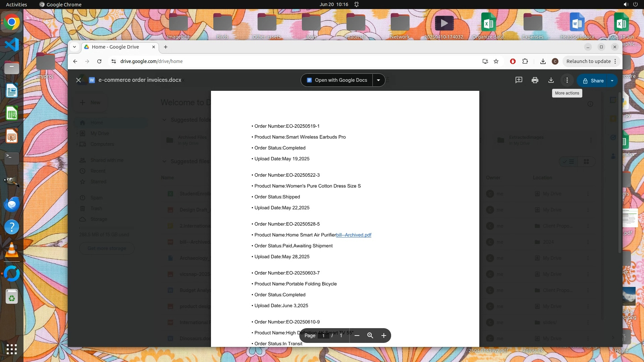Download the e-commerce order invoices file
The width and height of the screenshot is (644, 362).
click(551, 80)
